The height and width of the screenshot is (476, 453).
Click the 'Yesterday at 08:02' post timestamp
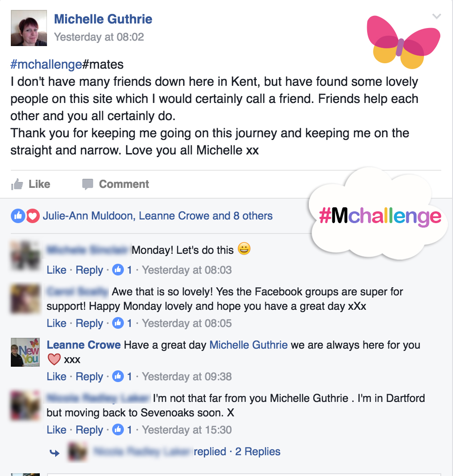pos(99,37)
